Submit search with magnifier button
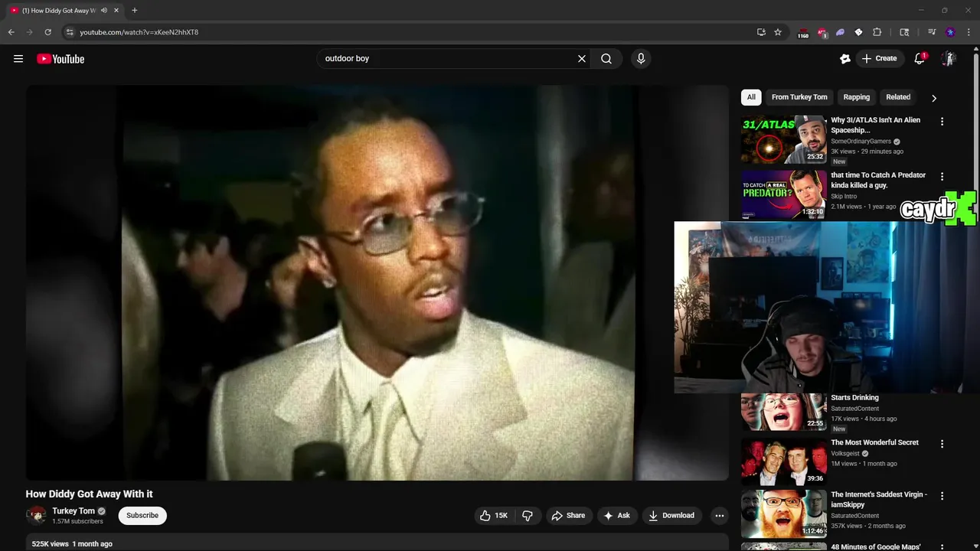Viewport: 980px width, 551px height. click(606, 59)
